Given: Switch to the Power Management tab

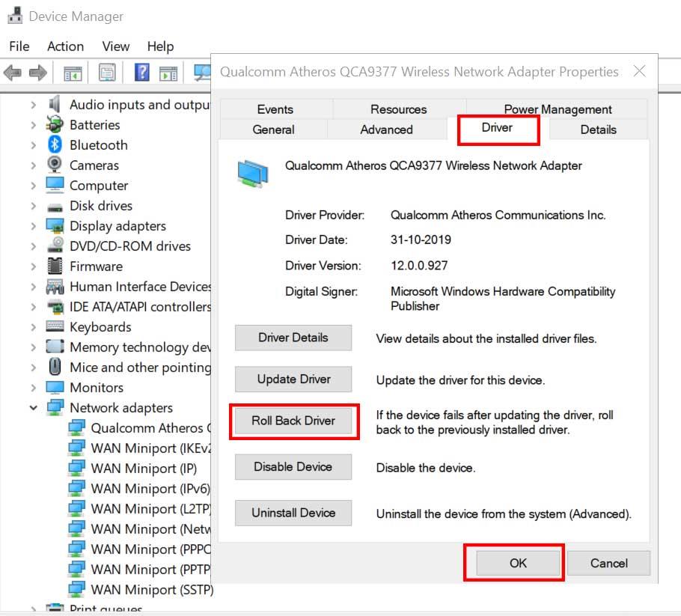Looking at the screenshot, I should (x=558, y=109).
